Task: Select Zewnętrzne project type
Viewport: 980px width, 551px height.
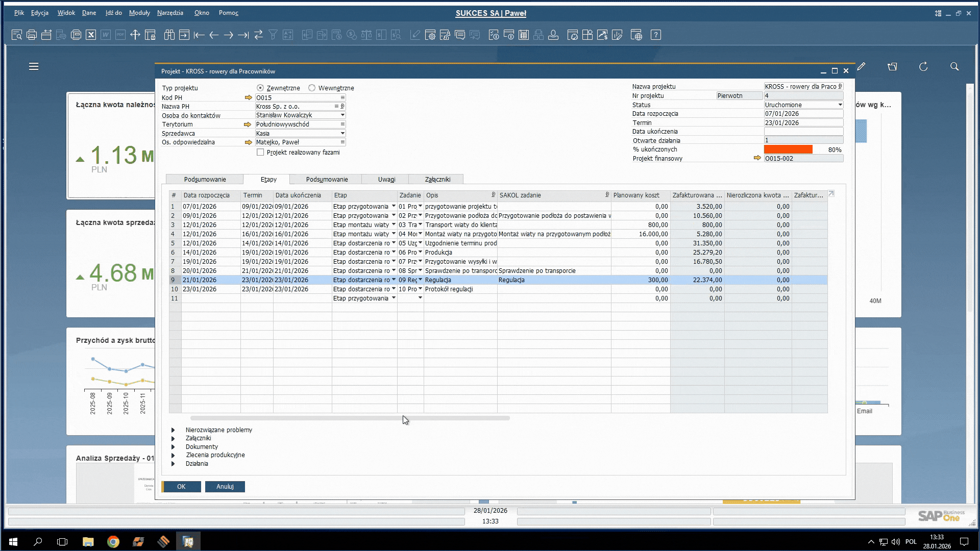Action: pos(260,88)
